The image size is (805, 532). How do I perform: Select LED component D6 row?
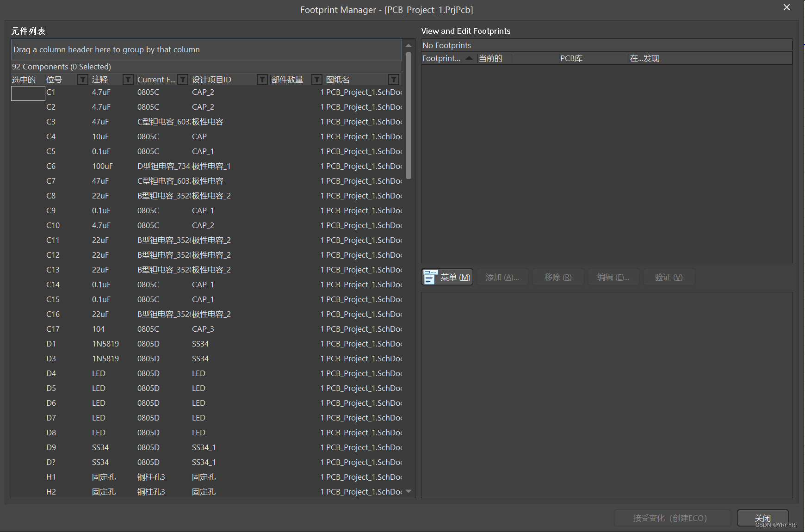pyautogui.click(x=206, y=403)
